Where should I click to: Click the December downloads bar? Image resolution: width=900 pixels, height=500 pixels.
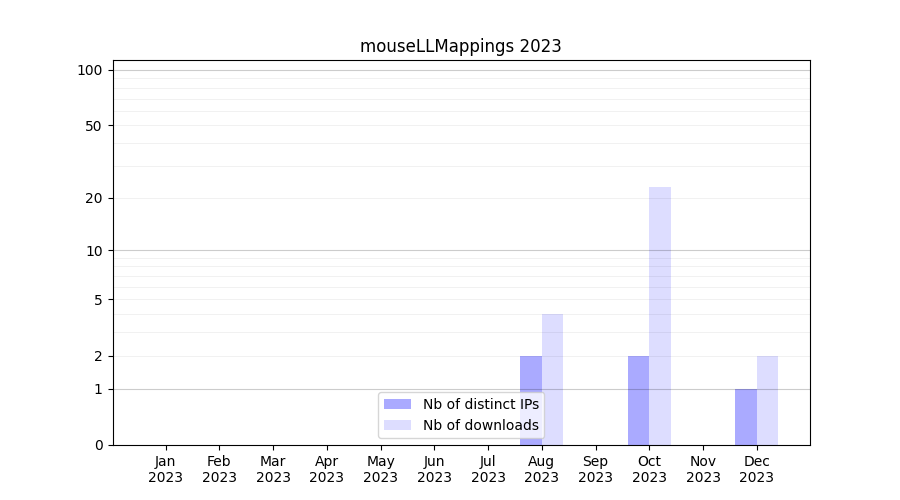coord(767,400)
